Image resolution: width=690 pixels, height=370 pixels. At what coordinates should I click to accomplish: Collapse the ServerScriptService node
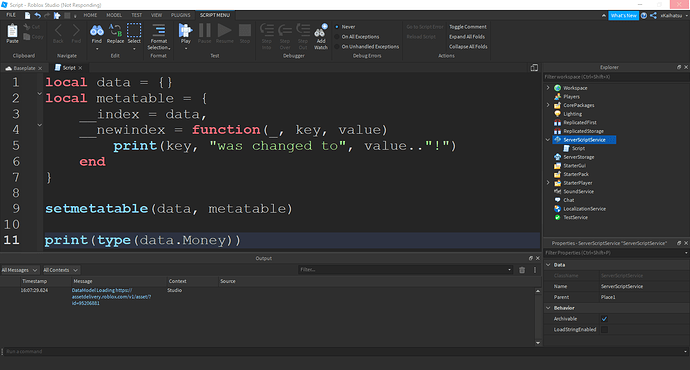pos(548,140)
